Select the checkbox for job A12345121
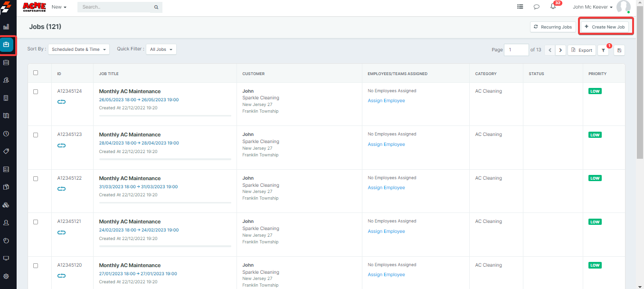Viewport: 644px width, 289px height. click(36, 222)
